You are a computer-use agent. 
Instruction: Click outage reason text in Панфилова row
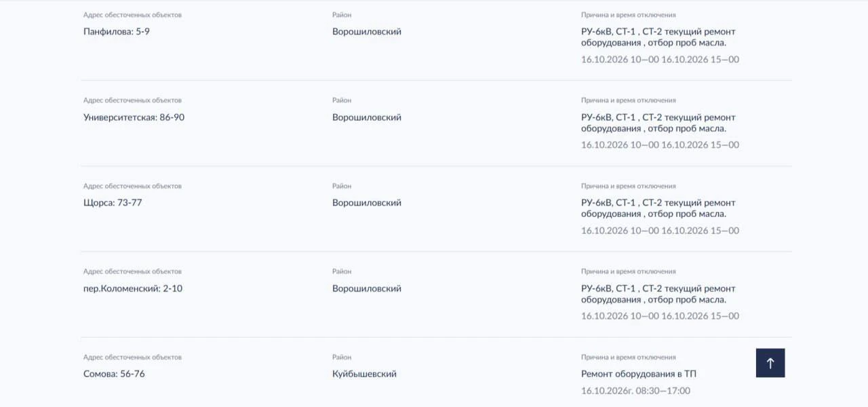pyautogui.click(x=658, y=37)
